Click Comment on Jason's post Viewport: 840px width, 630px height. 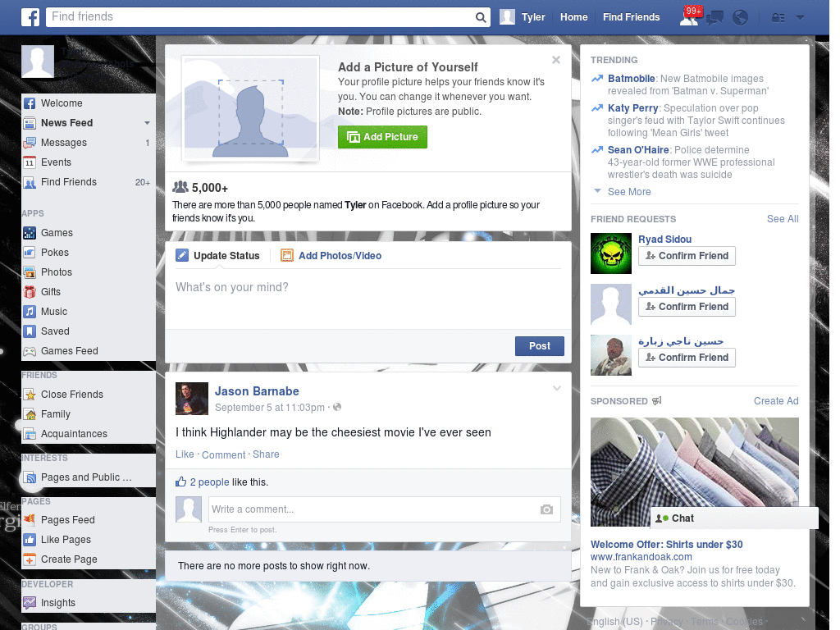click(223, 454)
